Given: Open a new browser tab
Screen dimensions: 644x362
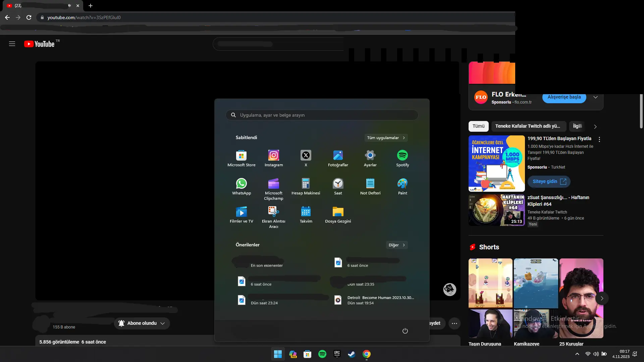Looking at the screenshot, I should [x=90, y=6].
